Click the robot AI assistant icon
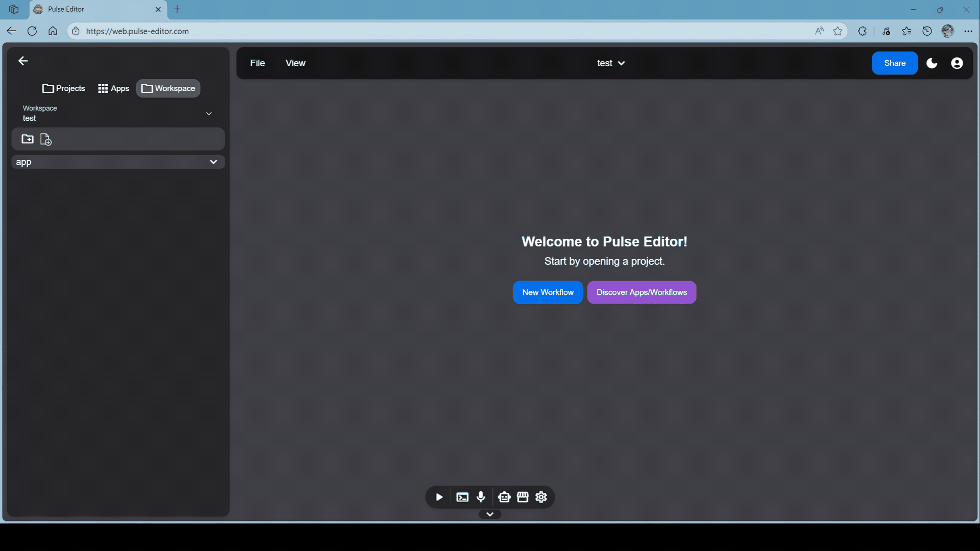The width and height of the screenshot is (980, 551). [x=504, y=497]
